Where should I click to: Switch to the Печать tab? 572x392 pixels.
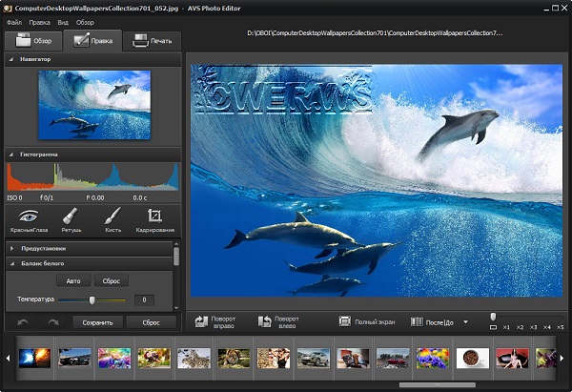(152, 40)
